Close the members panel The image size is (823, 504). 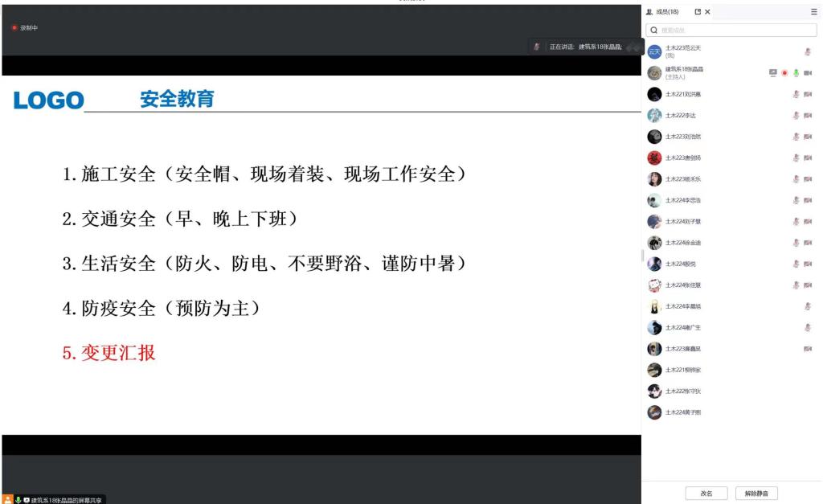(x=707, y=12)
